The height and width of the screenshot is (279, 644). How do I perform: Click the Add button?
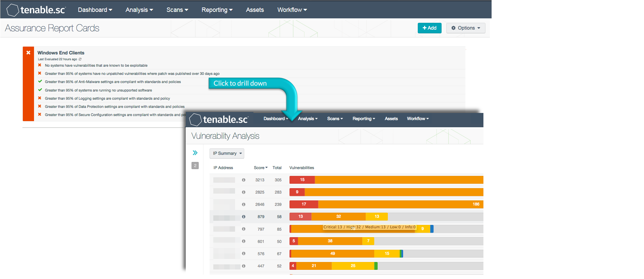[429, 28]
